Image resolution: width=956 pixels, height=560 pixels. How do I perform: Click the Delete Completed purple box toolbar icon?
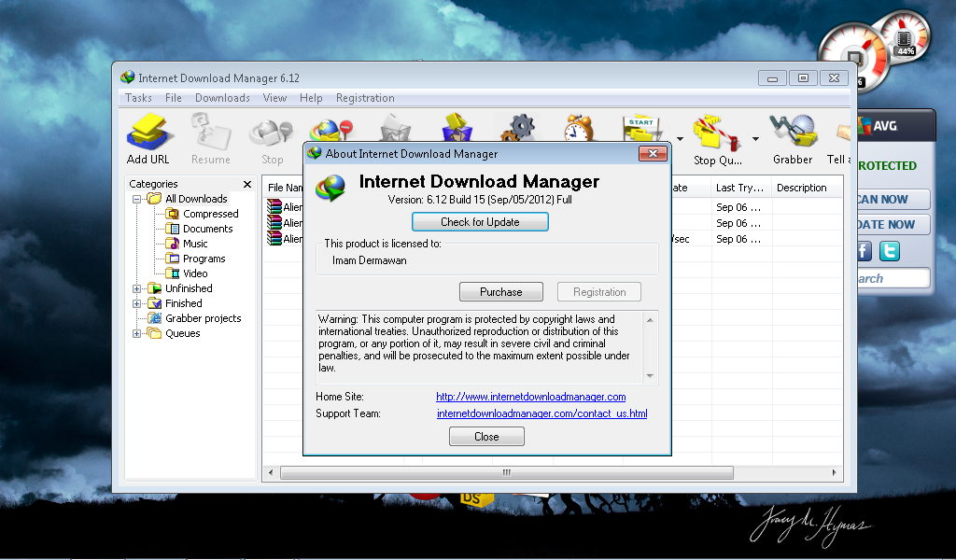(457, 127)
